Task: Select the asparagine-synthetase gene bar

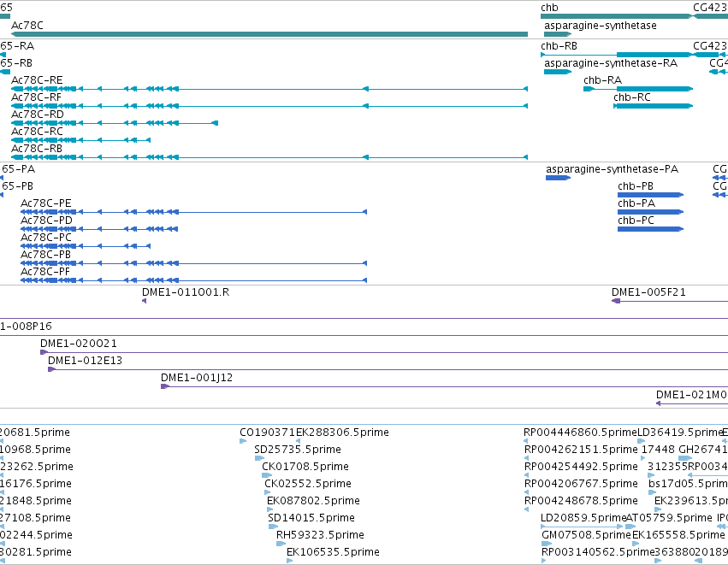Action: coord(558,34)
